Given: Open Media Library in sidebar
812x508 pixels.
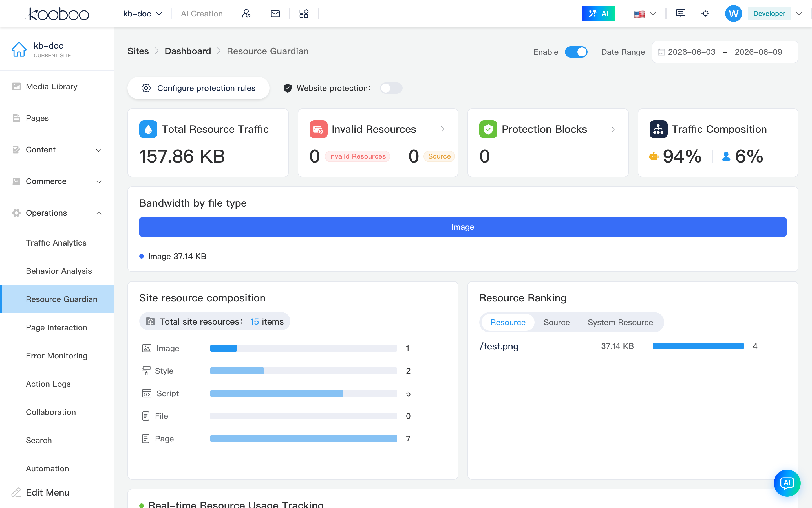Looking at the screenshot, I should [57, 87].
